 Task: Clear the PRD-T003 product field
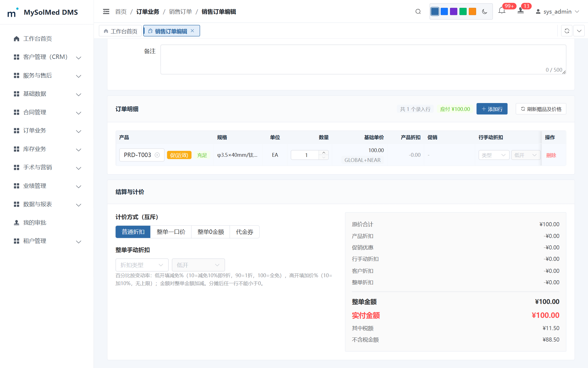click(157, 155)
